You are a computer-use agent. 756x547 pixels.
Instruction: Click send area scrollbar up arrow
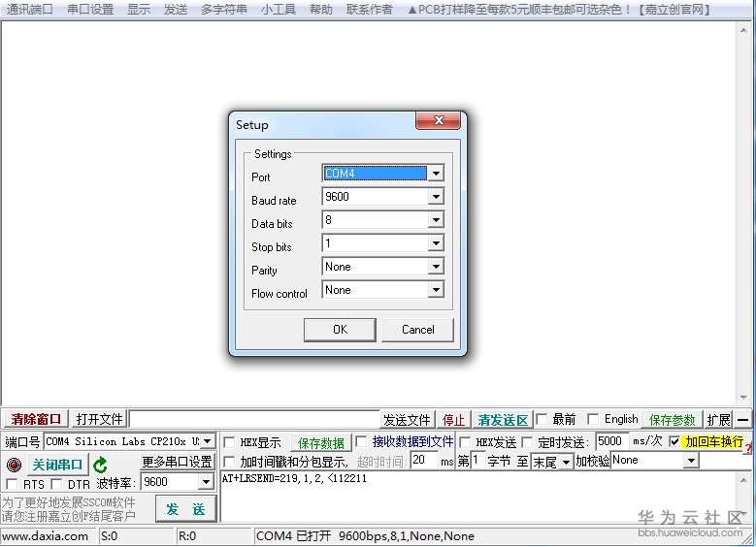pyautogui.click(x=743, y=478)
